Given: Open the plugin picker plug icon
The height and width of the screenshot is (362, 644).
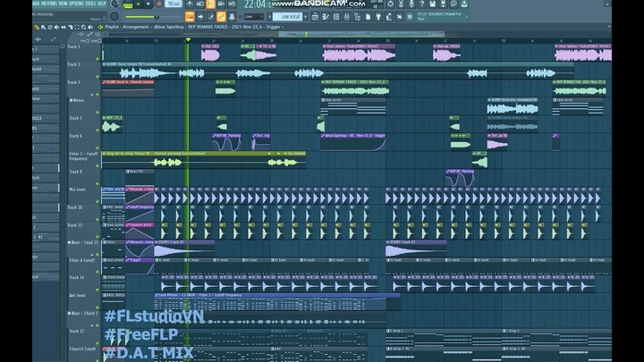Looking at the screenshot, I should (378, 17).
